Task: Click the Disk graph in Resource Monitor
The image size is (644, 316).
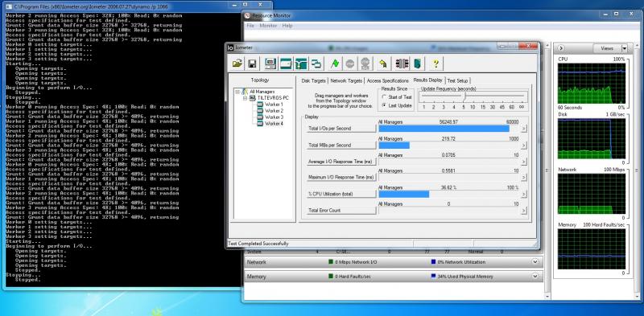Action: coord(592,139)
